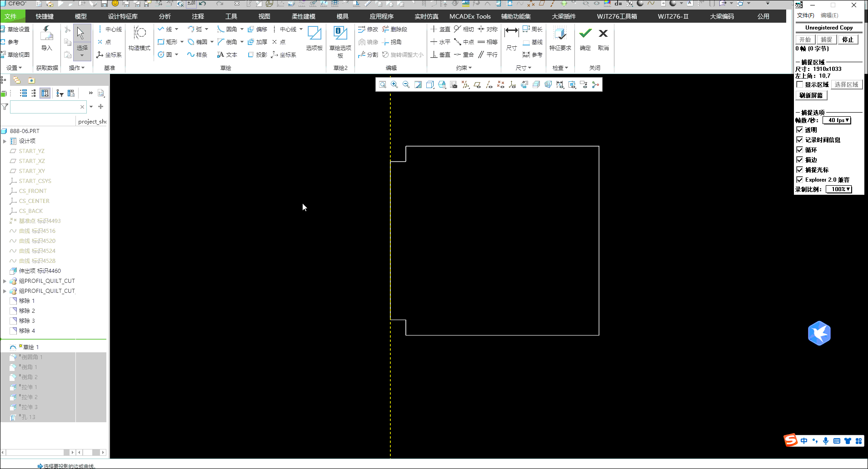Image resolution: width=868 pixels, height=469 pixels.
Task: Apply the Tangent (相切) constraint
Action: pyautogui.click(x=464, y=29)
